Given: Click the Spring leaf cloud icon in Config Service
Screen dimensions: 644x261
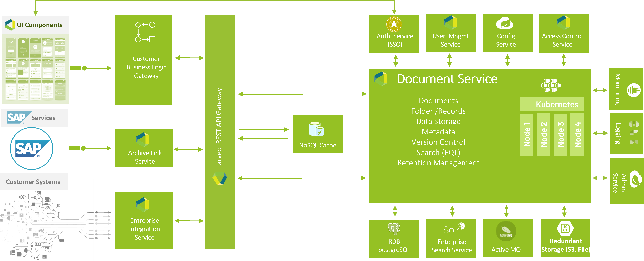Looking at the screenshot, I should (x=504, y=23).
